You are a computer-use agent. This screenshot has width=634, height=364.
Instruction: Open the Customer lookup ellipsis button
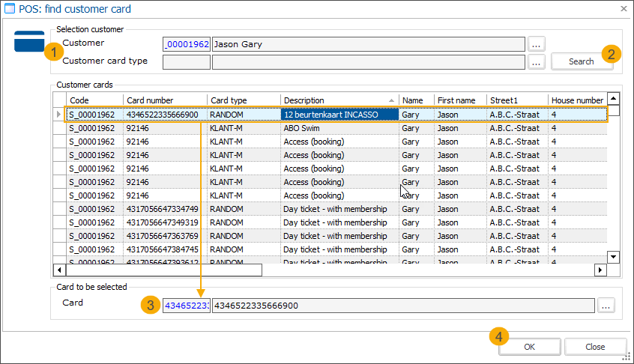(536, 44)
